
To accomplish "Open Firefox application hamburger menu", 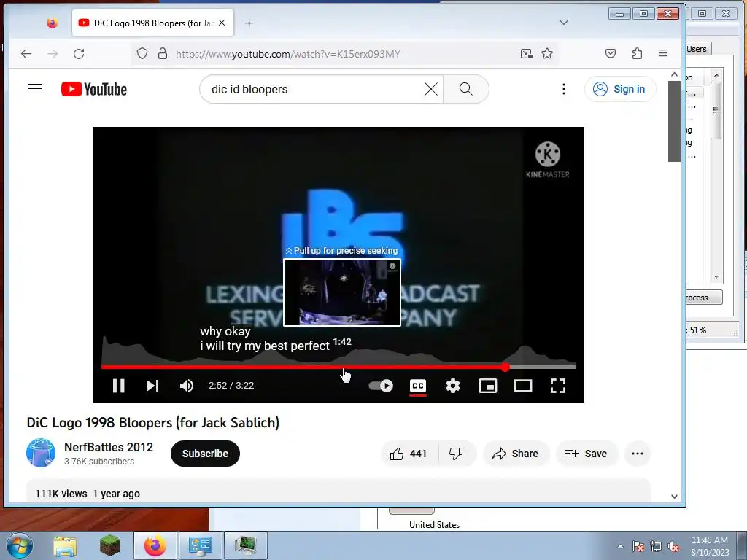I will [662, 53].
